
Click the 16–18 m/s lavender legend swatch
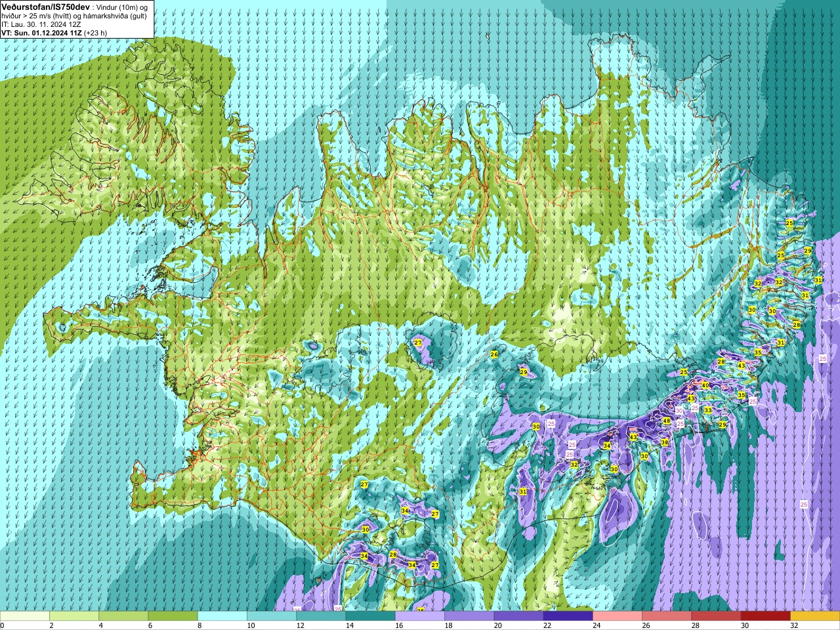[420, 616]
